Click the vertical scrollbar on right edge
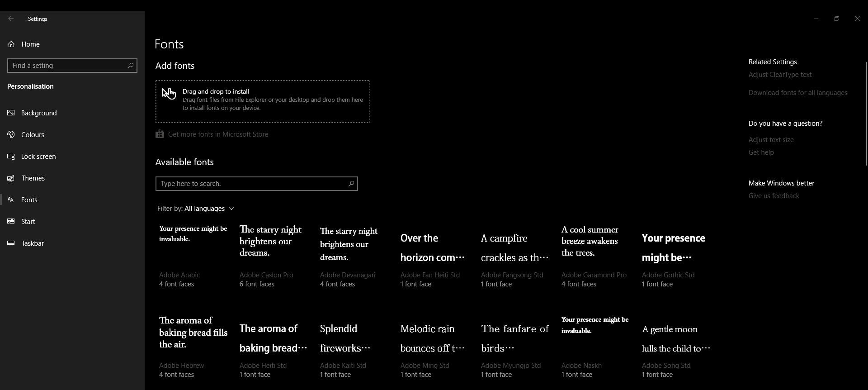 pos(866,113)
